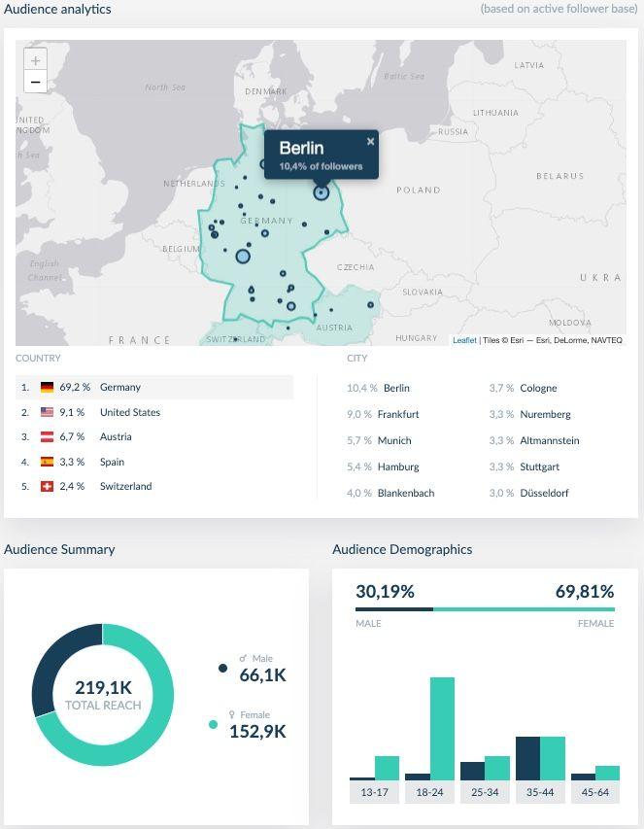The image size is (644, 829).
Task: Select the Germany country row
Action: pyautogui.click(x=154, y=387)
